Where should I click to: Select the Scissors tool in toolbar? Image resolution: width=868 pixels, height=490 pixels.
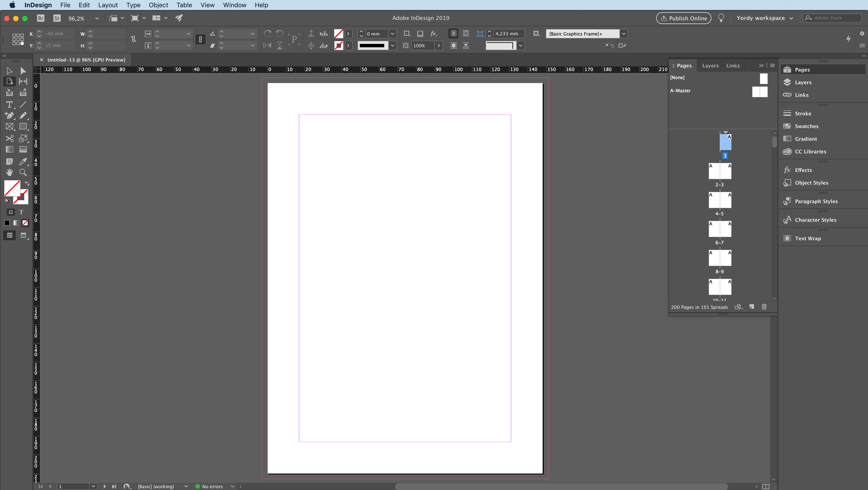(9, 138)
